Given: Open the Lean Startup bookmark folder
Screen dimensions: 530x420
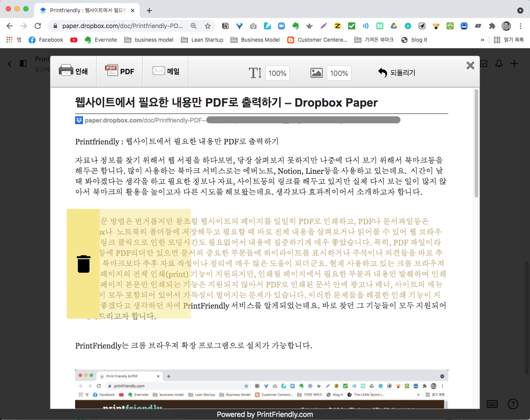Looking at the screenshot, I should (x=202, y=39).
